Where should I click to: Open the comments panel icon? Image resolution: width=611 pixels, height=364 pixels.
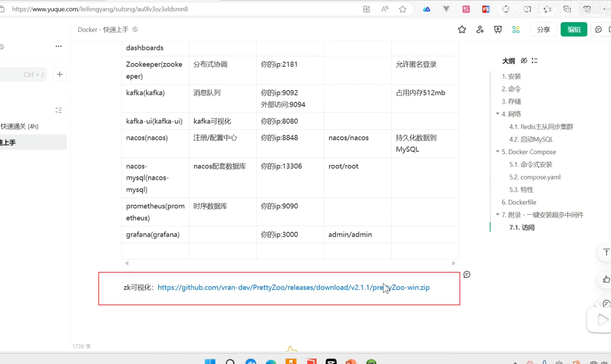click(598, 29)
